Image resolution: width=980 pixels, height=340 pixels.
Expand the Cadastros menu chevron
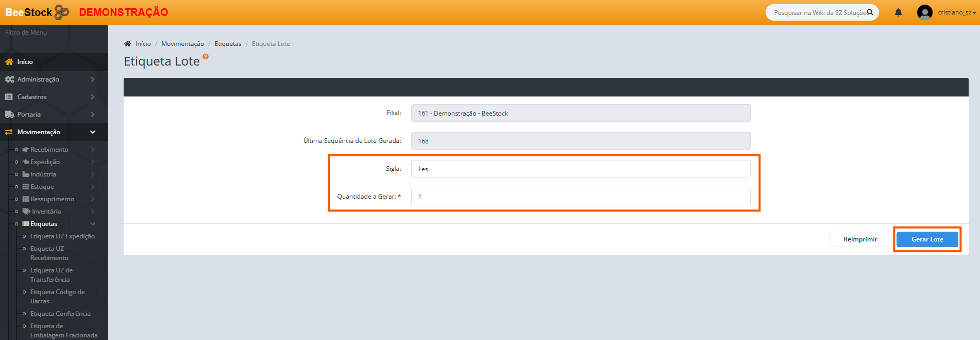pyautogui.click(x=93, y=97)
